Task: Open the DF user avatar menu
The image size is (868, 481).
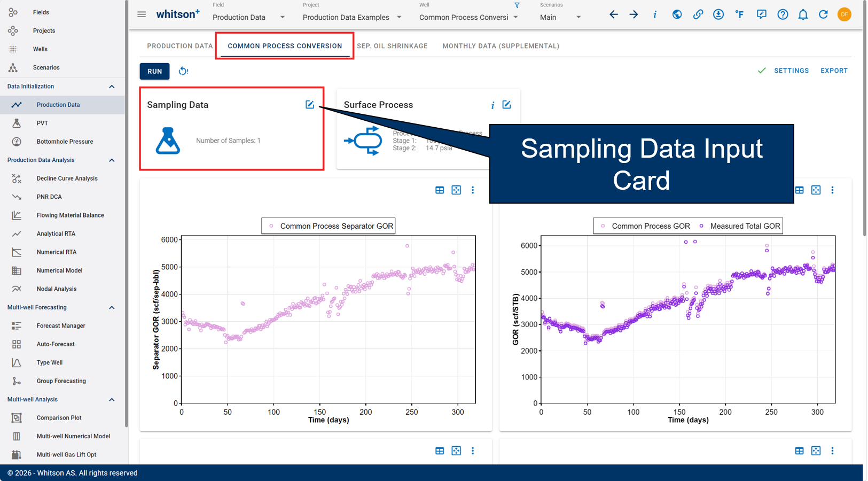Action: [x=844, y=14]
